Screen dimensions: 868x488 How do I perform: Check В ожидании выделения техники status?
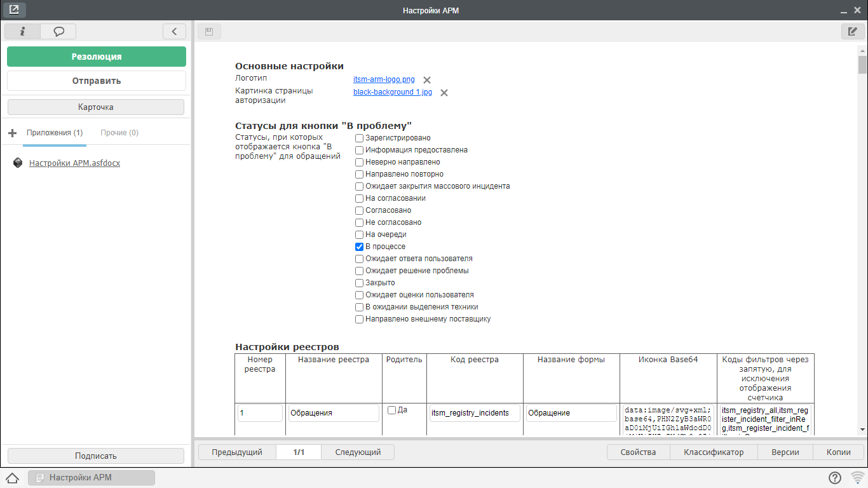point(360,307)
